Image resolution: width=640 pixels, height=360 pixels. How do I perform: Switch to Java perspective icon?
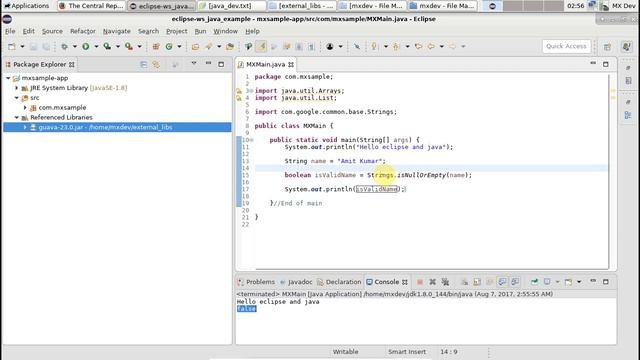coord(627,47)
